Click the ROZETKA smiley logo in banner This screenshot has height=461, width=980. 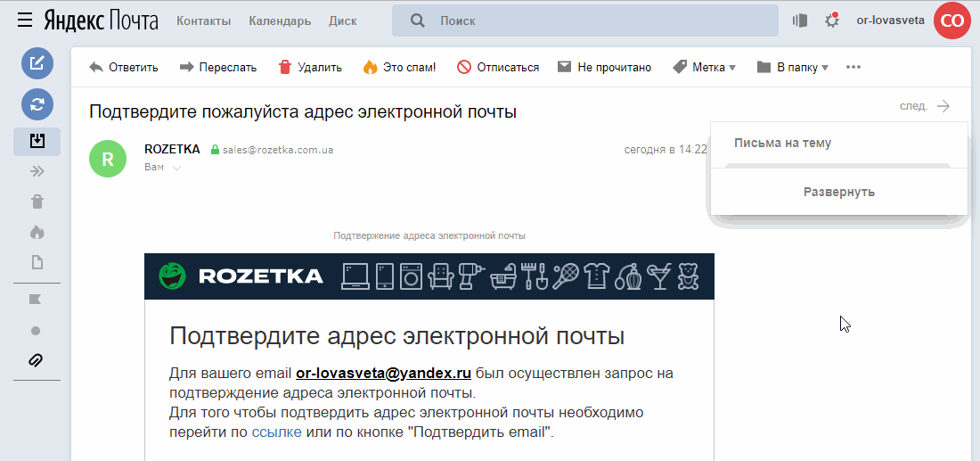coord(172,276)
